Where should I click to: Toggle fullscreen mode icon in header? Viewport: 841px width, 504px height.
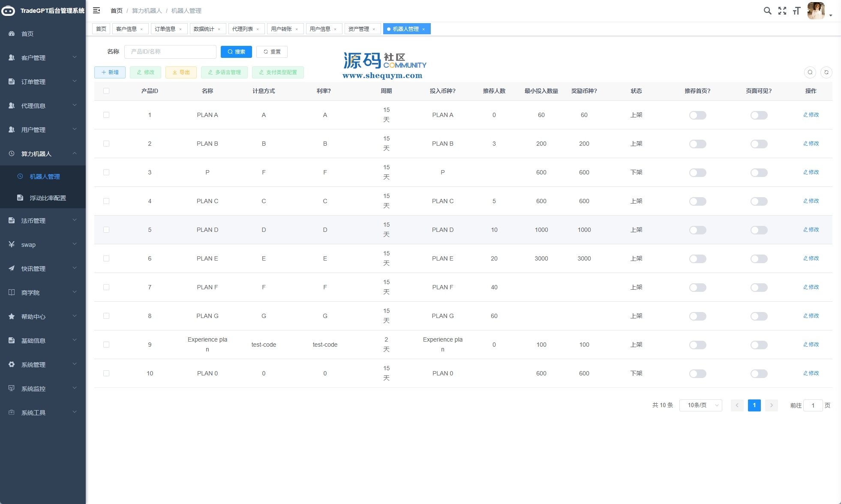pyautogui.click(x=782, y=11)
